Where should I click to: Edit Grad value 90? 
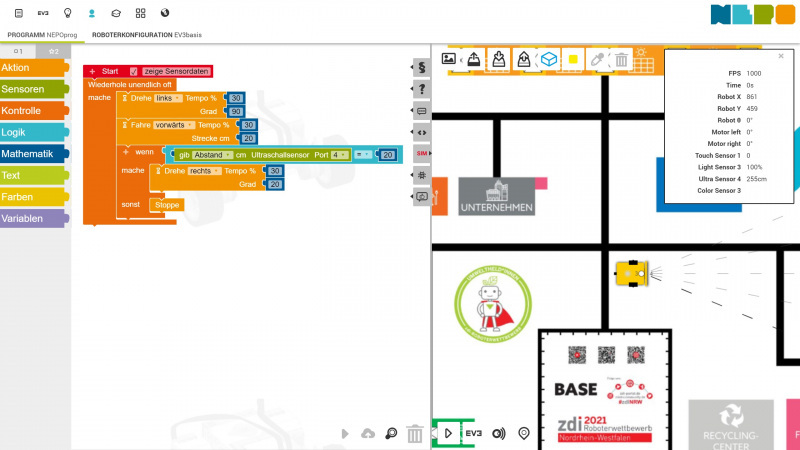click(236, 111)
